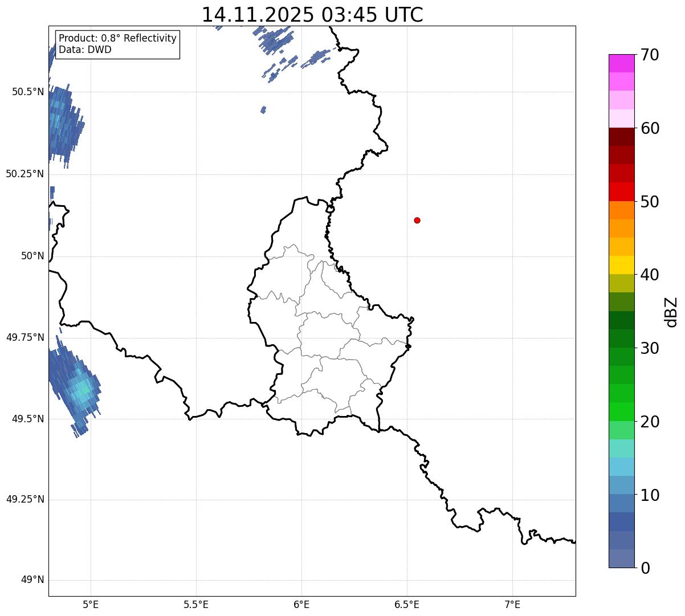Click the 7°E longitude label
685x616 pixels.
512,604
